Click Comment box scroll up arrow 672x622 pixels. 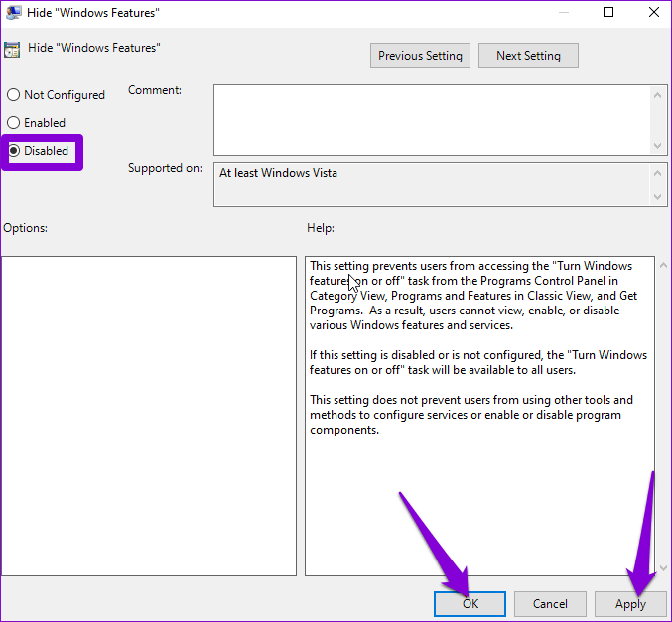657,95
